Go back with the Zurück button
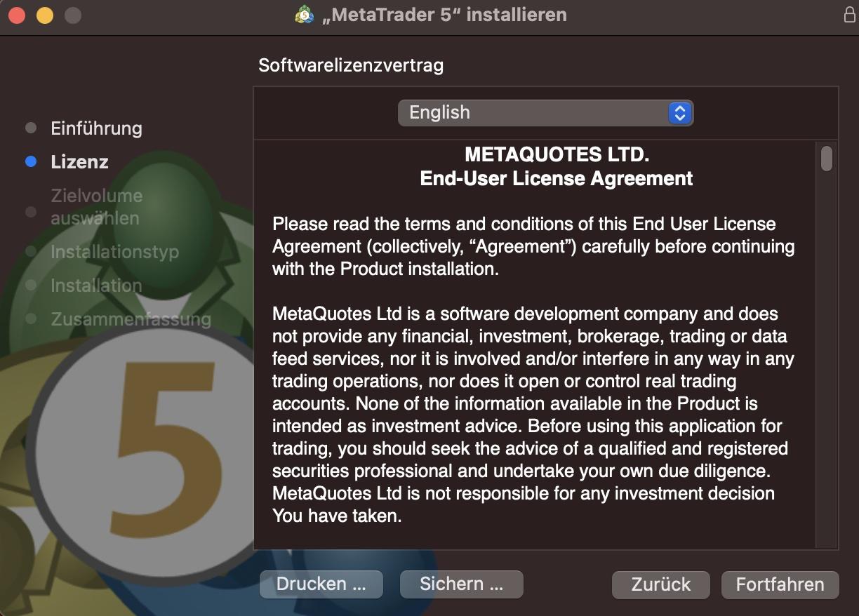Viewport: 859px width, 616px height. 660,584
